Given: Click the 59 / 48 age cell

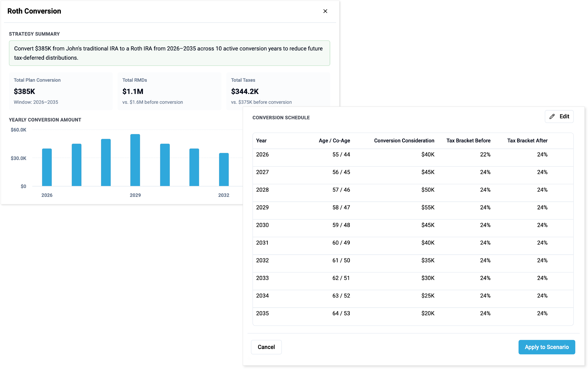Looking at the screenshot, I should (341, 225).
